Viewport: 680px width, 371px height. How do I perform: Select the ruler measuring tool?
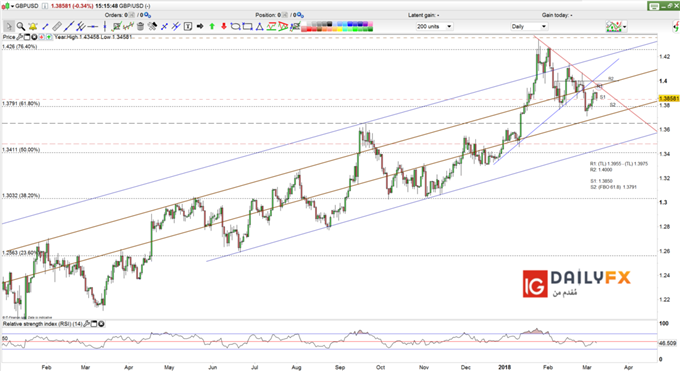point(57,26)
